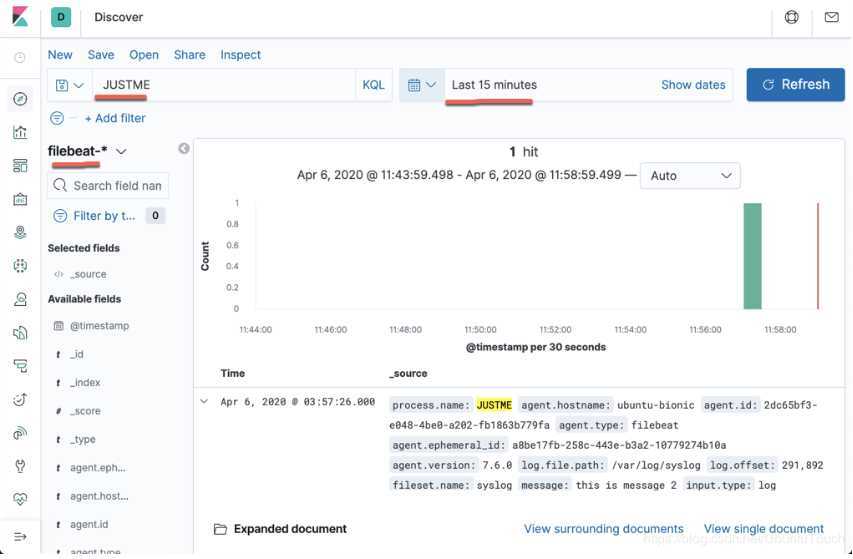Select the _index field
Viewport: 853px width, 559px height.
click(x=85, y=383)
